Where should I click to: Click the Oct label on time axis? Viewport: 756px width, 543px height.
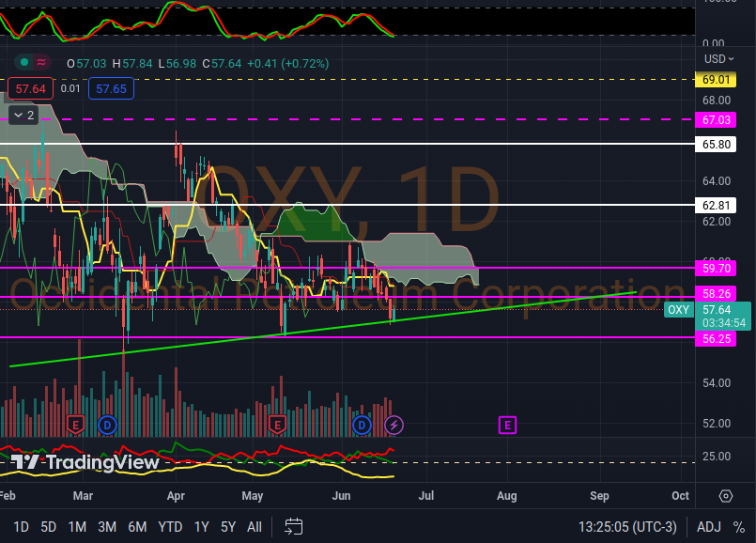tap(680, 496)
